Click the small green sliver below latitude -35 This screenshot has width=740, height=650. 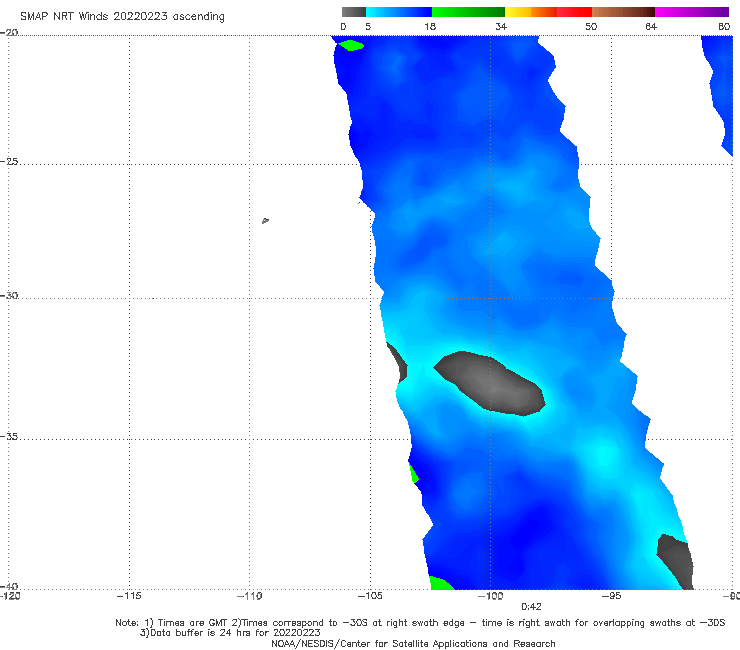[x=414, y=473]
